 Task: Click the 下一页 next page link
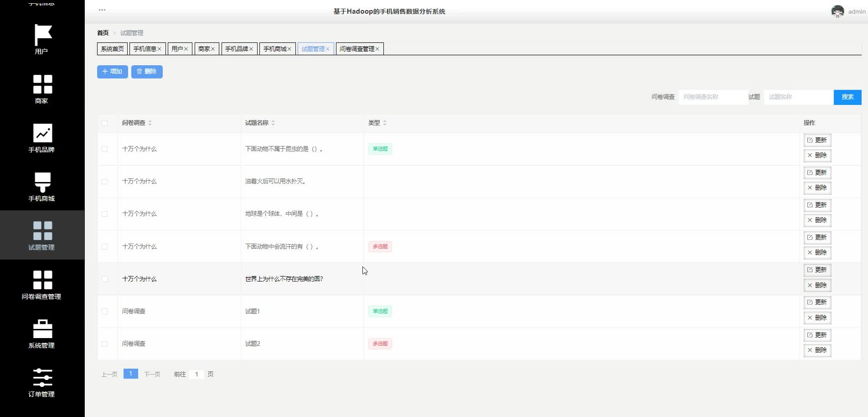tap(152, 374)
